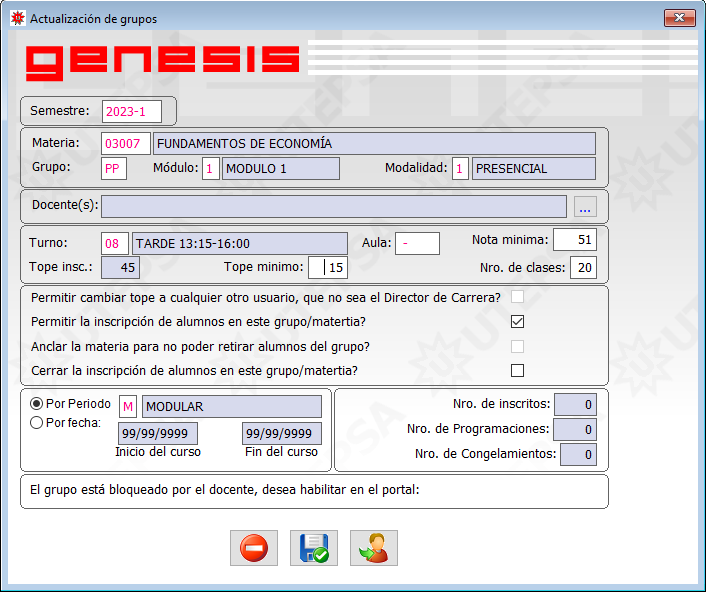Click the Modalidad code field

[x=460, y=169]
